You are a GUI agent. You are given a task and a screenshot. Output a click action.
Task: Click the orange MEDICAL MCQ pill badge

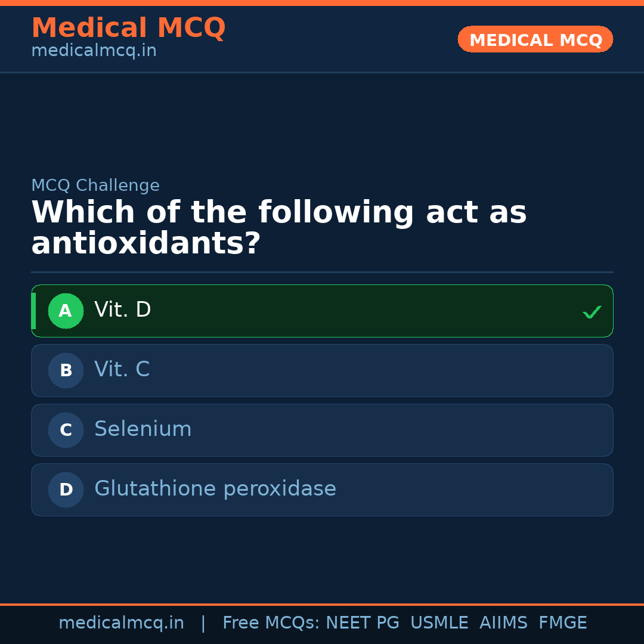535,39
